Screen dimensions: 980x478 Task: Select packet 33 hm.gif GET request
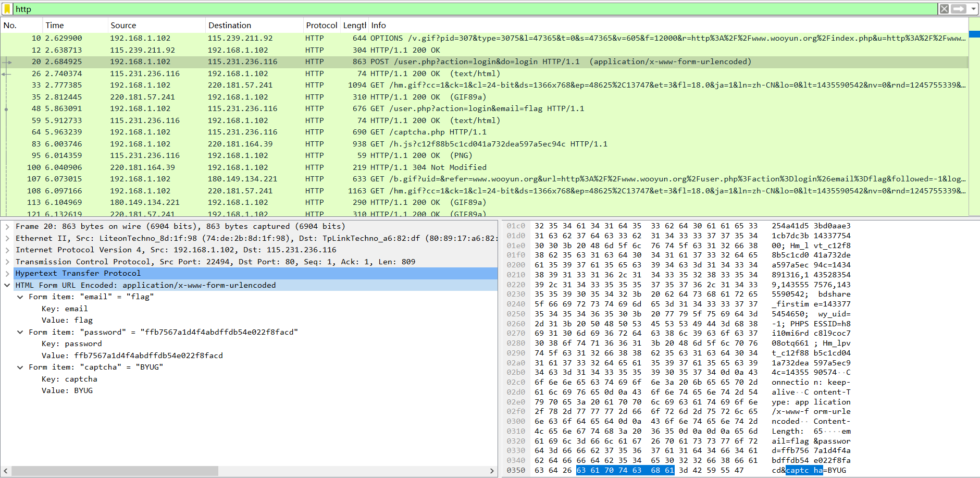pos(484,85)
